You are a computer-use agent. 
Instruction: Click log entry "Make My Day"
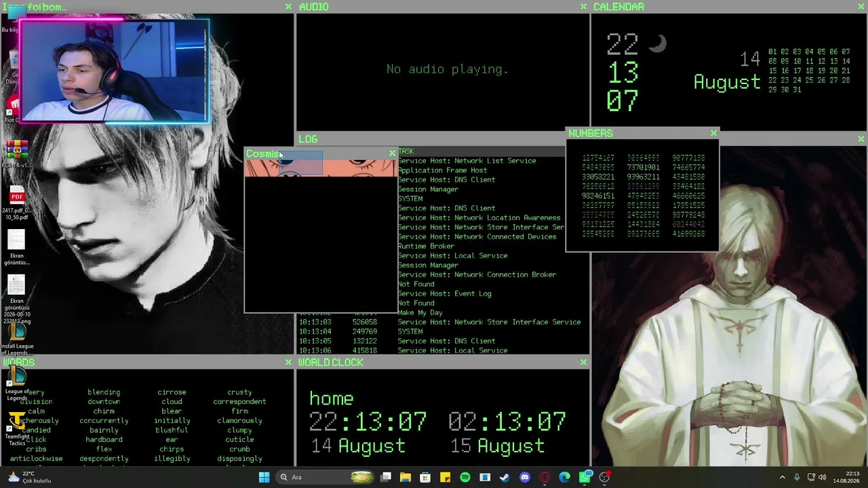420,312
